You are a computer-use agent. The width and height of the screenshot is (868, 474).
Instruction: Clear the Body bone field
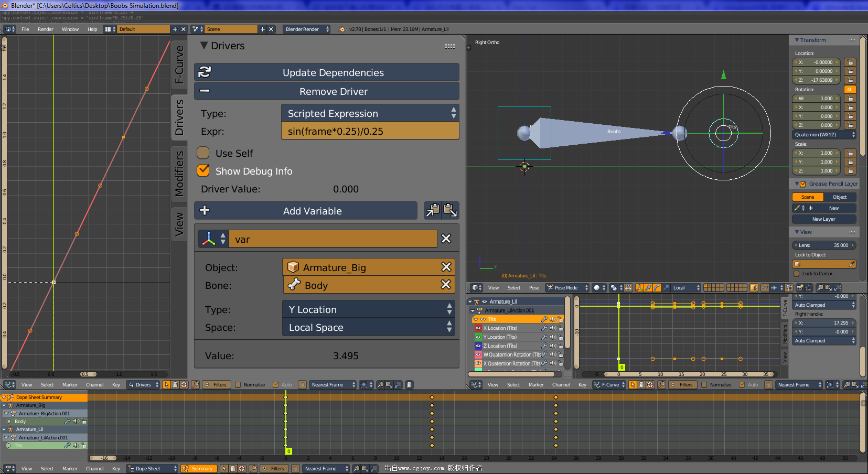tap(446, 285)
